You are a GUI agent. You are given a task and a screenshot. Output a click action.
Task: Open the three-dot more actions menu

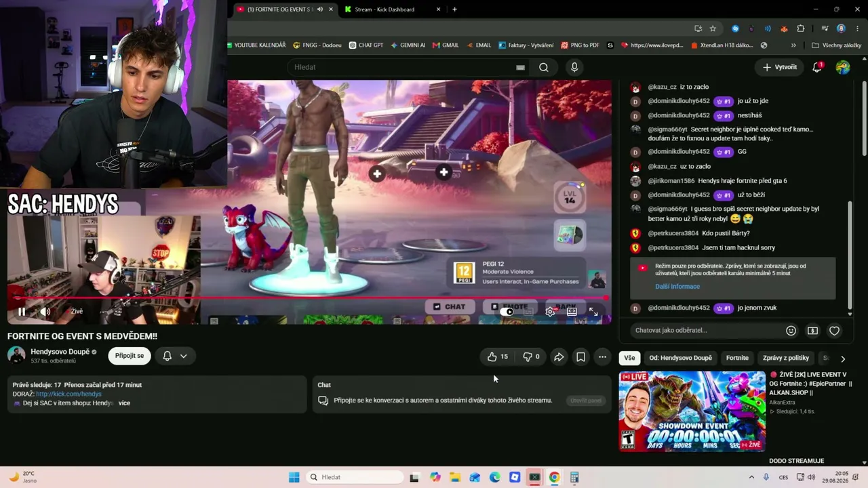tap(602, 357)
